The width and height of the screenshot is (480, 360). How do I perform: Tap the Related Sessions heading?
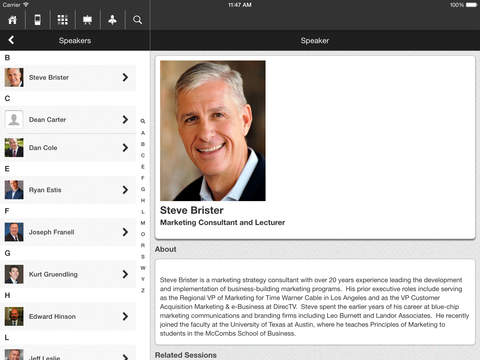point(186,355)
